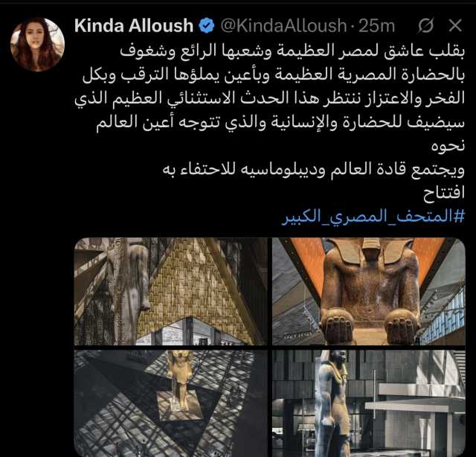Follow the #المتحف_المصري_الكبير hashtag
Screen dimensions: 476x457
pos(373,217)
